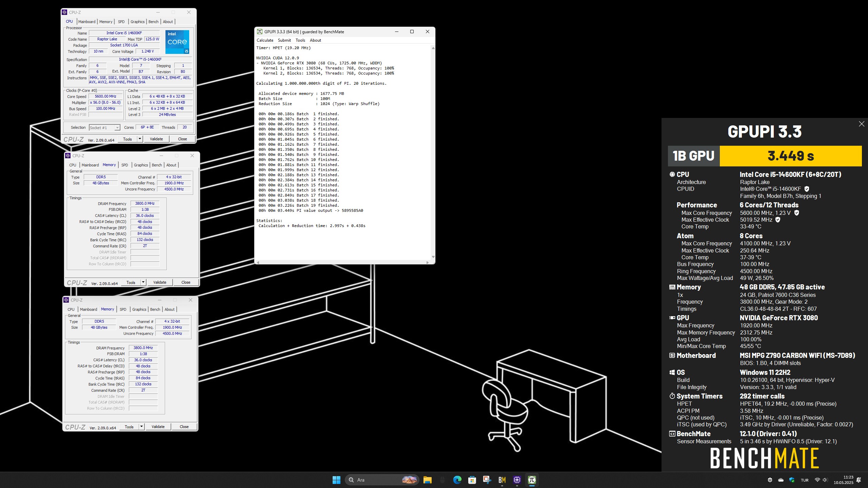The width and height of the screenshot is (868, 488).
Task: Open Calculate menu in GPUPI
Action: click(265, 40)
